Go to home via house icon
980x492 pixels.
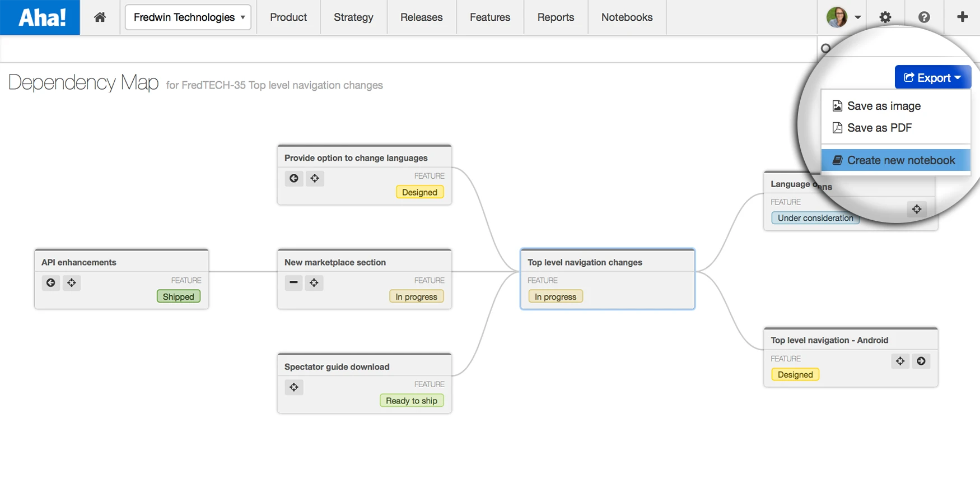click(100, 17)
